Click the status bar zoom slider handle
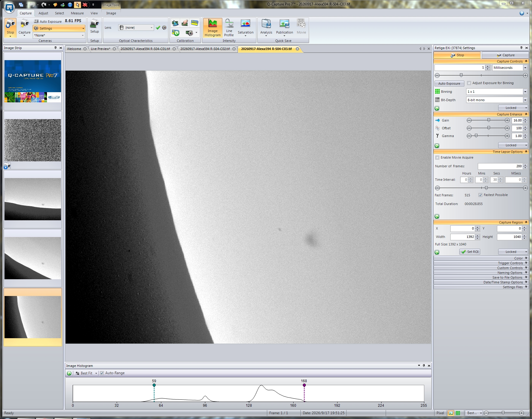Image resolution: width=532 pixels, height=419 pixels. click(x=503, y=413)
